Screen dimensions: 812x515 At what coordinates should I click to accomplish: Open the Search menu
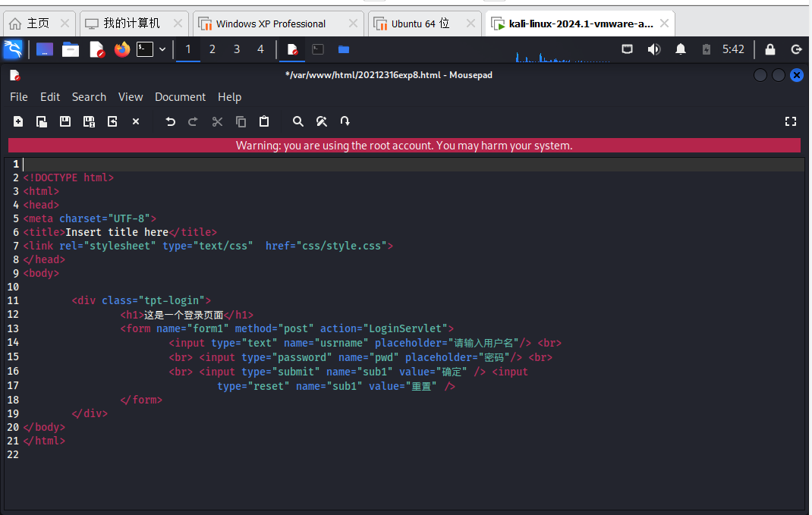(x=89, y=97)
